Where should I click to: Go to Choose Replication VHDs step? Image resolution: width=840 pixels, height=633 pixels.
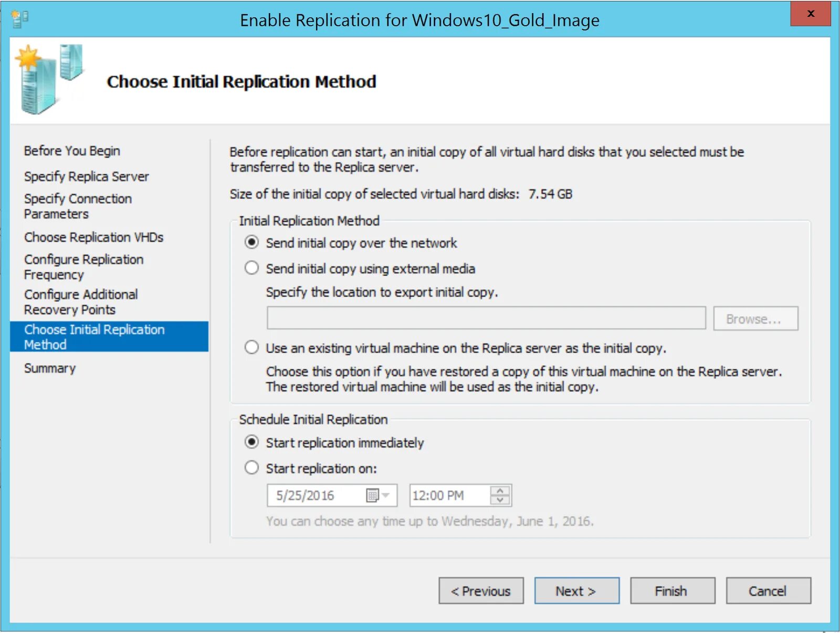pos(93,237)
